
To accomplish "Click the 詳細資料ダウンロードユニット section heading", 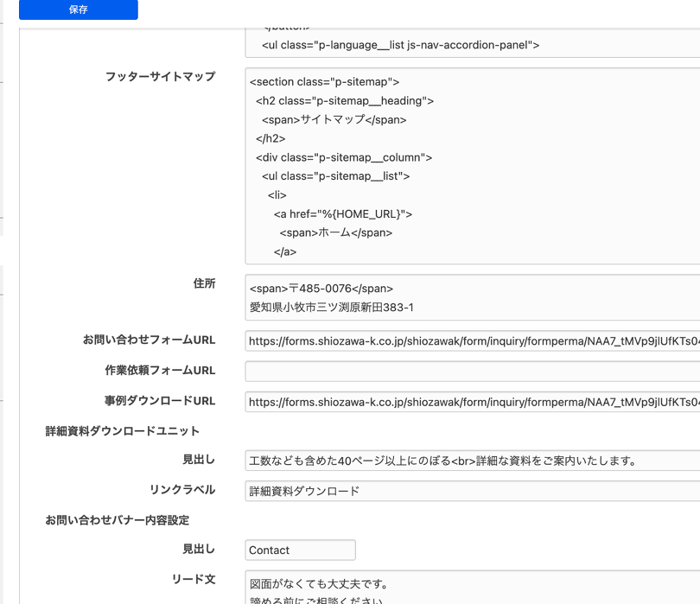I will point(123,431).
